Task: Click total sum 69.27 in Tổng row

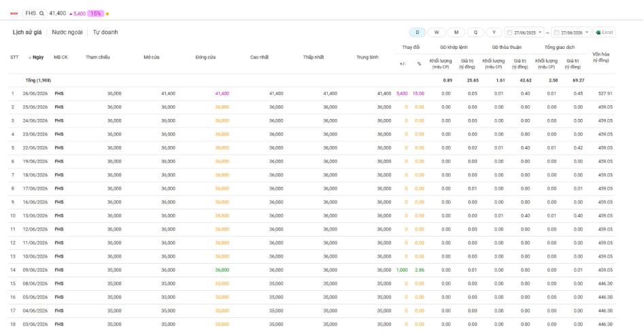Action: point(578,80)
